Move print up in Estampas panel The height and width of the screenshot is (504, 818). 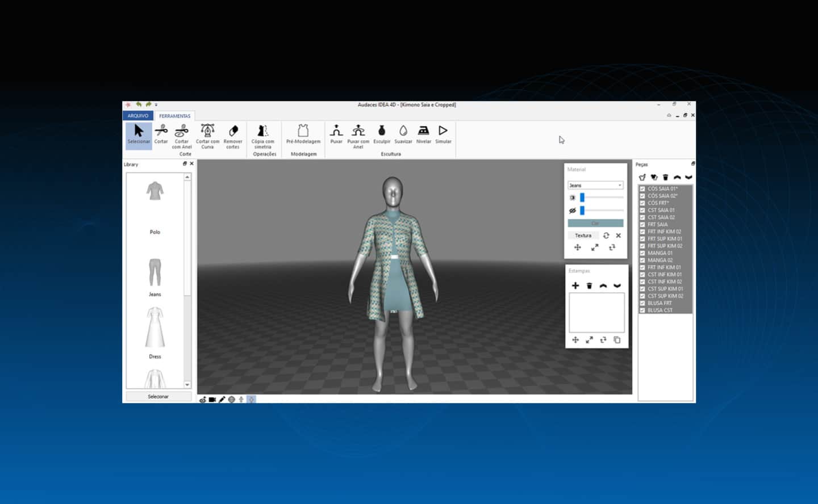pyautogui.click(x=603, y=285)
